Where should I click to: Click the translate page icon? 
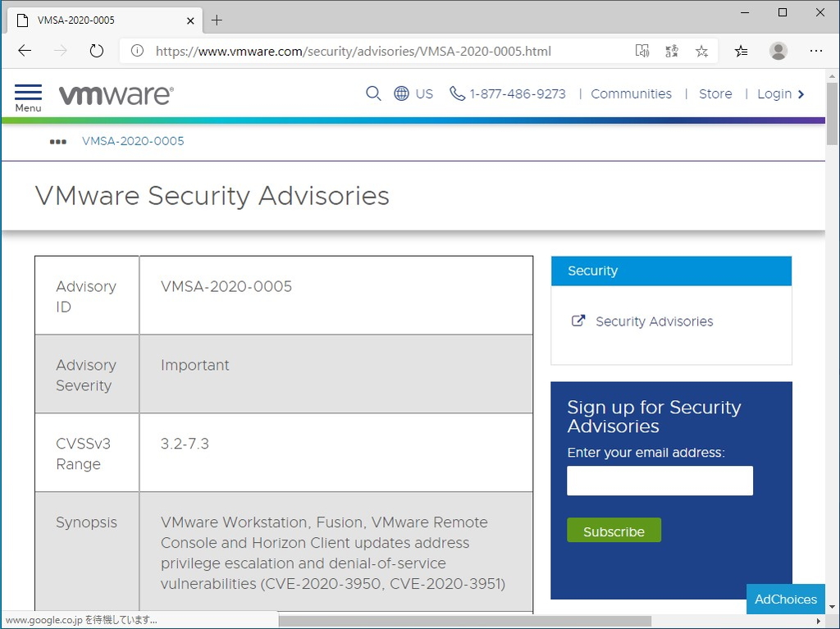[x=672, y=51]
